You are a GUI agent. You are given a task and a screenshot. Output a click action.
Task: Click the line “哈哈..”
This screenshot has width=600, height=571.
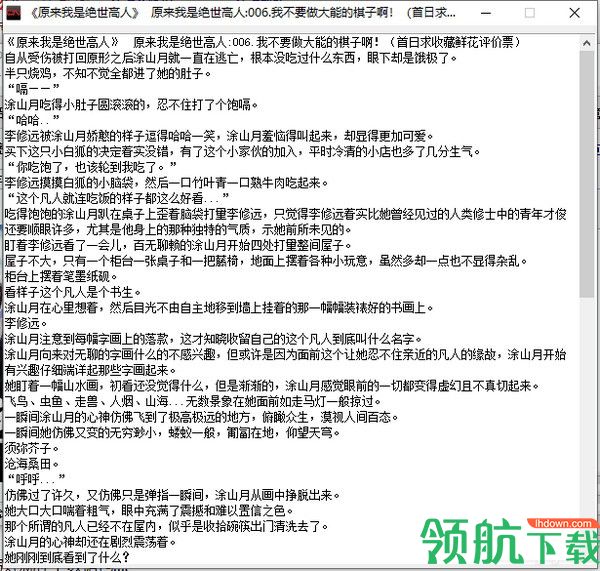[34, 120]
